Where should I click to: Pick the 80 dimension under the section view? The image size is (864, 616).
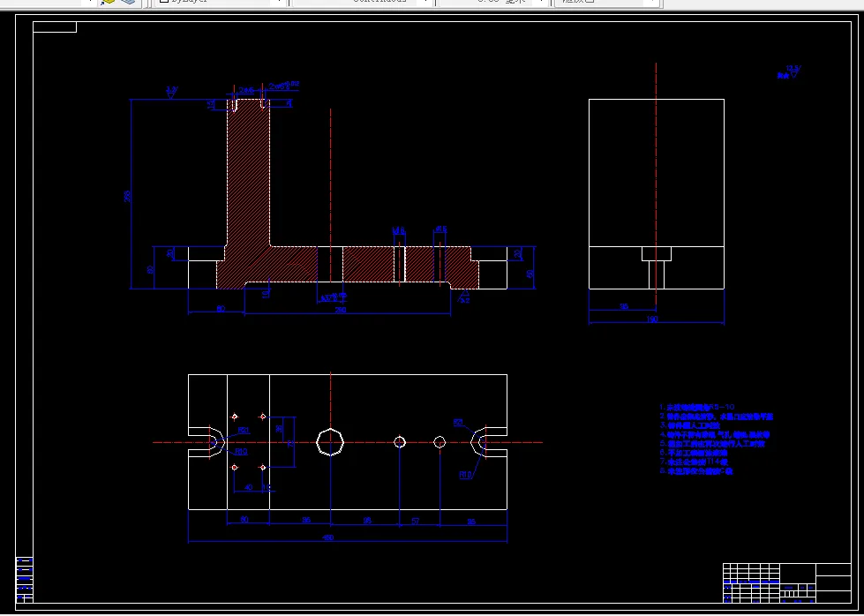click(x=221, y=309)
